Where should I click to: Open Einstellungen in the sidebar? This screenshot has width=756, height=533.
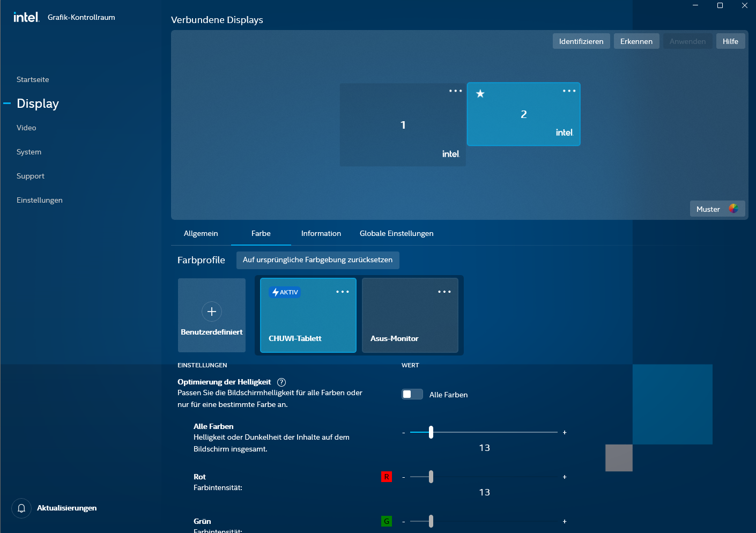[40, 200]
